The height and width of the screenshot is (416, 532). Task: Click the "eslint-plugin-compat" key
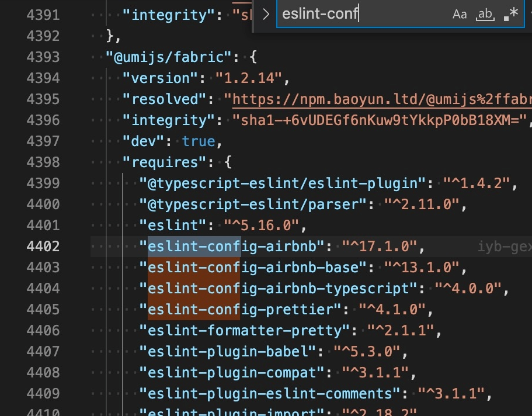[x=232, y=373]
